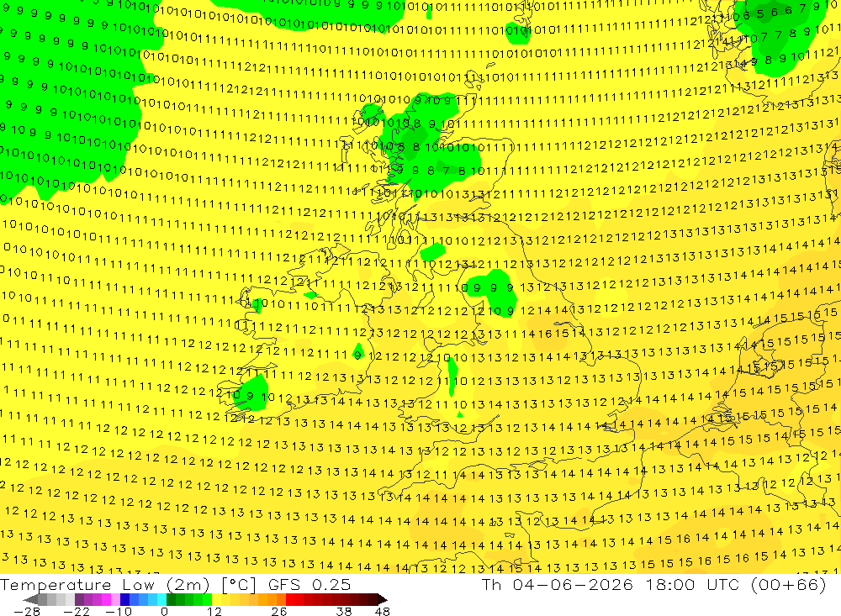Click the '-22' legend scale label
This screenshot has height=616, width=841.
tap(77, 612)
